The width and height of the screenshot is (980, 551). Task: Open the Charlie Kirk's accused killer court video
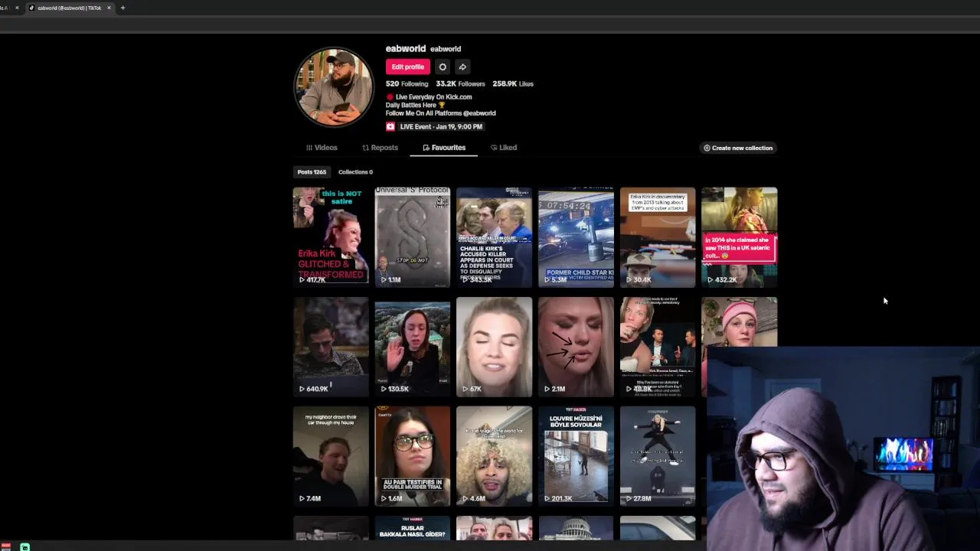point(494,237)
